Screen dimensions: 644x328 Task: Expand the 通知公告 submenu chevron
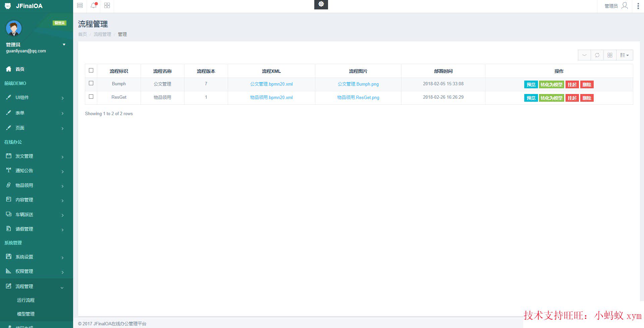click(x=63, y=172)
